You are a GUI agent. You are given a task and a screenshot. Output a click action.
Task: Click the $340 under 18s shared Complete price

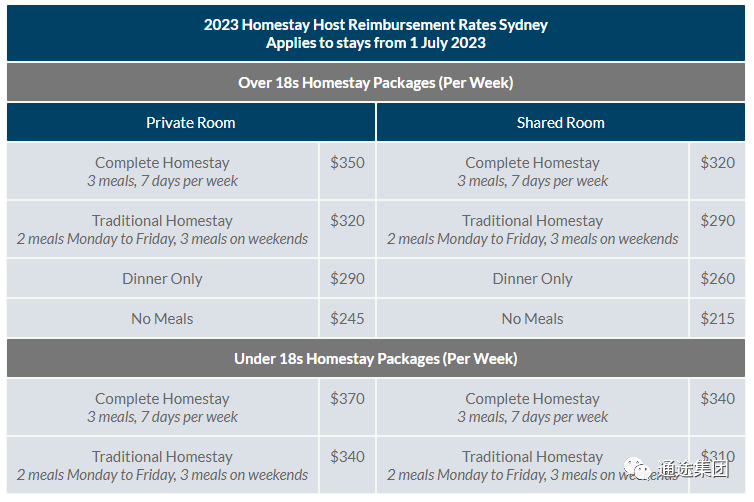pos(717,399)
